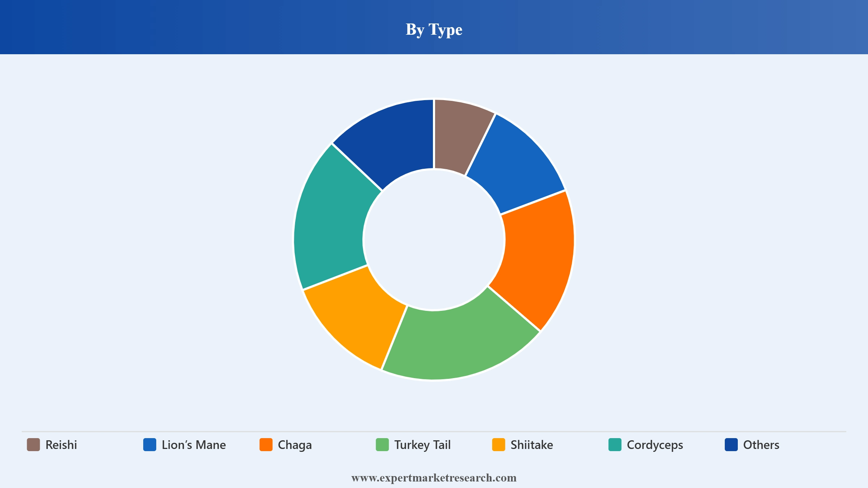Click the amber Shiitake legend swatch
Image resolution: width=868 pixels, height=488 pixels.
pos(499,445)
